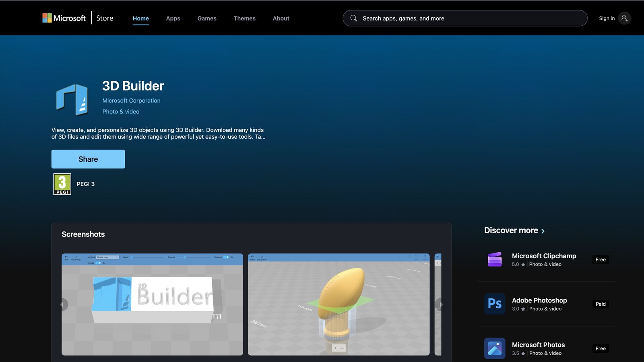The image size is (644, 362).
Task: Open the Microsoft Clipchamp listing title
Action: coord(544,256)
